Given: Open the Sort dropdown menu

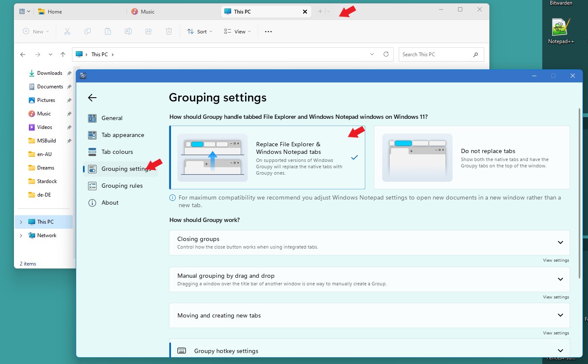Looking at the screenshot, I should click(x=200, y=32).
